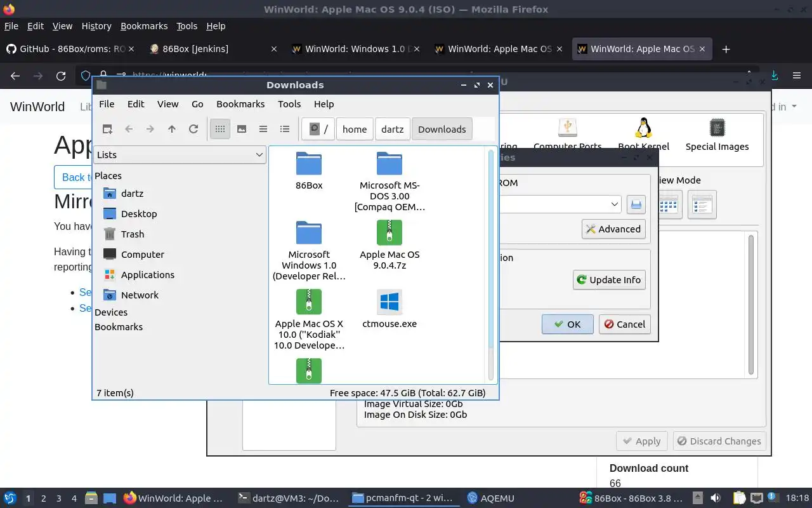Go back in the Downloads file manager
Screen dimensions: 812x508
point(129,129)
